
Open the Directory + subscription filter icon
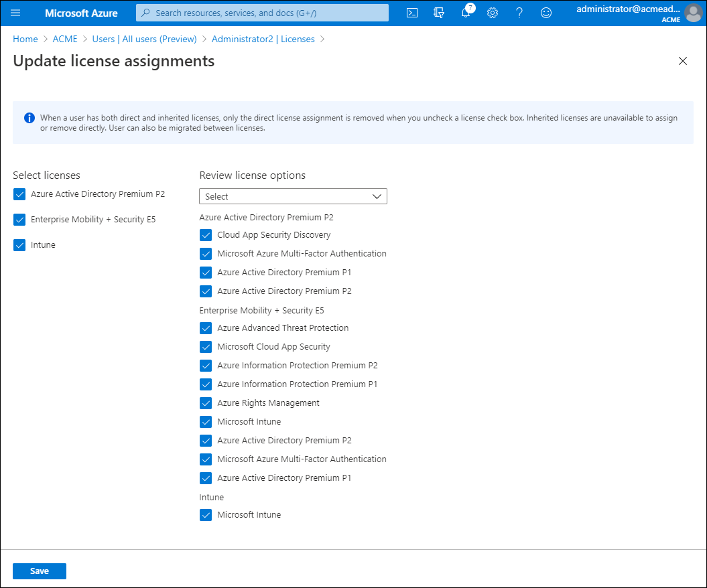pos(439,13)
